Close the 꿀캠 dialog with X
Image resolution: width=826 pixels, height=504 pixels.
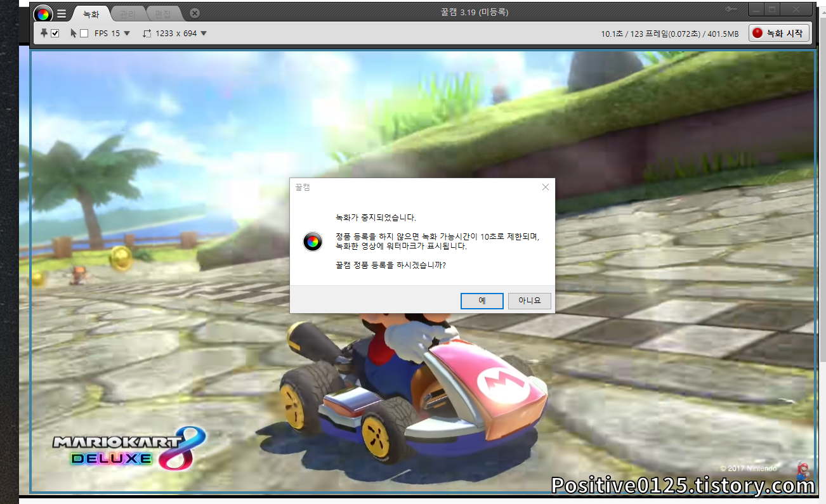pyautogui.click(x=546, y=187)
